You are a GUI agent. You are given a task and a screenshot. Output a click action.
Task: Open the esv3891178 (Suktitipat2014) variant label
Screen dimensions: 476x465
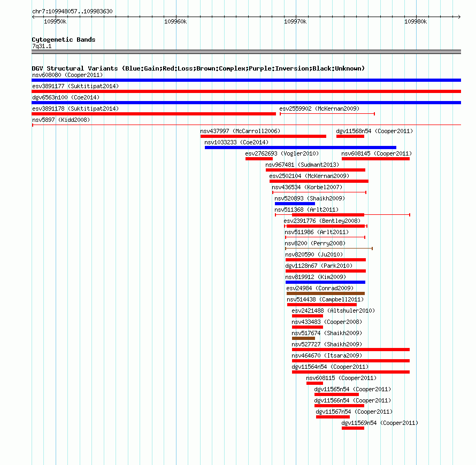click(75, 108)
